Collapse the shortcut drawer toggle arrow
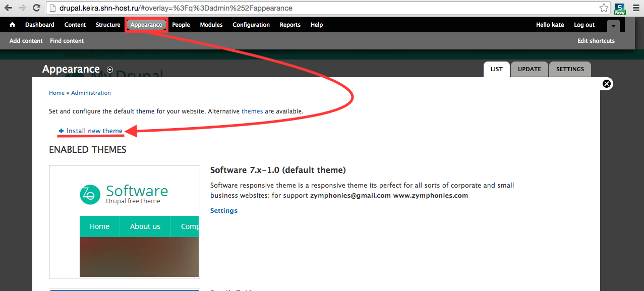Screen dimensions: 644x291 point(613,25)
